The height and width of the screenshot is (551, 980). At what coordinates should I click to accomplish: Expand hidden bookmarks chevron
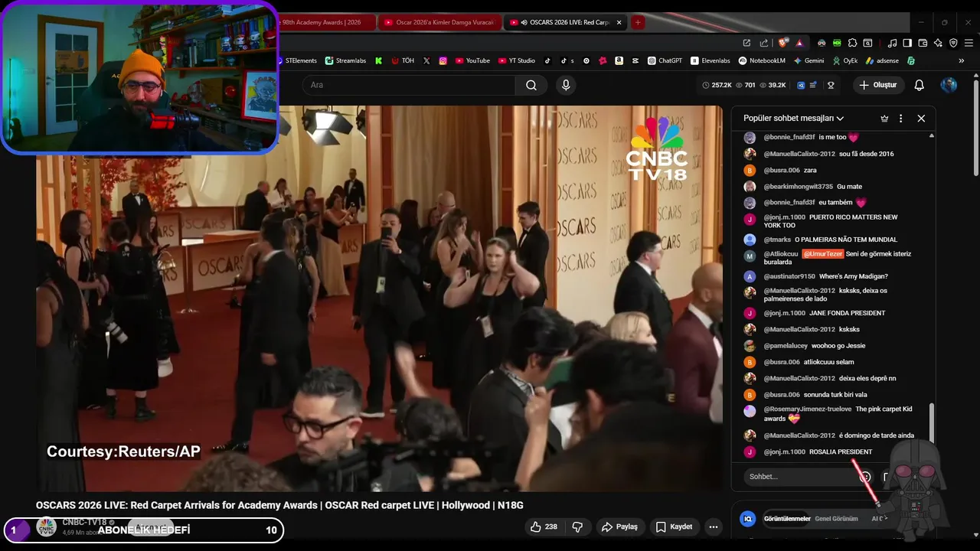point(962,60)
